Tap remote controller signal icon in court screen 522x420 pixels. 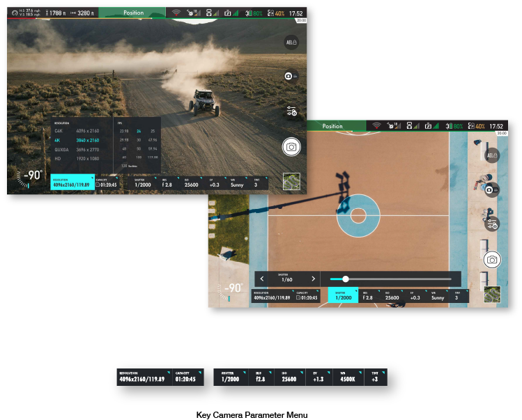click(413, 126)
